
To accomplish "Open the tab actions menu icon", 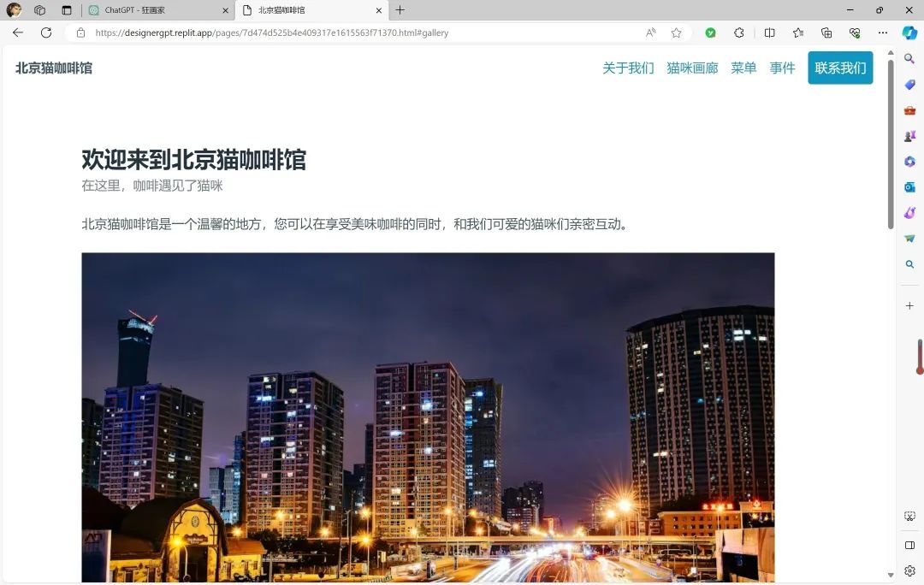I will click(67, 10).
